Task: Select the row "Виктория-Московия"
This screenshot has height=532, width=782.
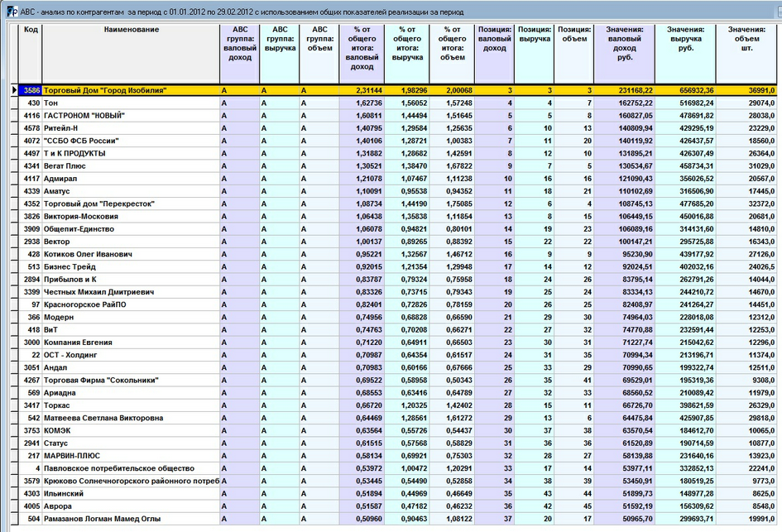Action: click(397, 217)
